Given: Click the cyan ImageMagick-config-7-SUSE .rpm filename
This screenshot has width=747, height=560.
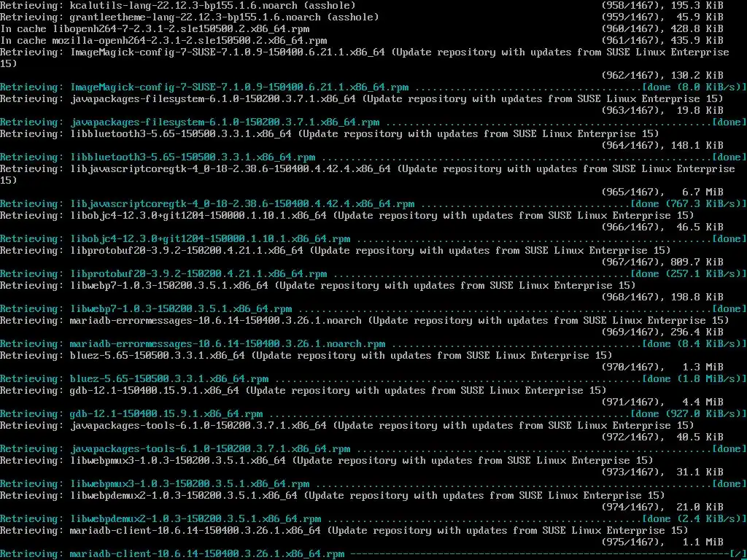Looking at the screenshot, I should click(x=239, y=87).
